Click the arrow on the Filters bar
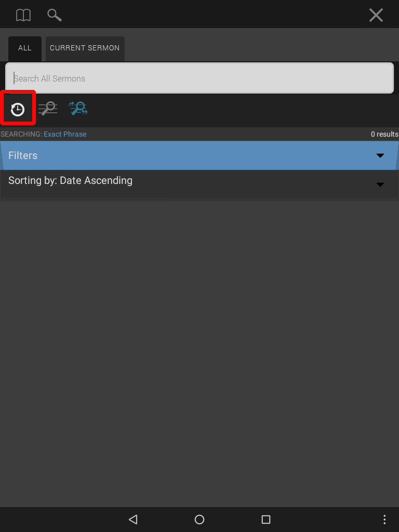The width and height of the screenshot is (399, 532). click(x=380, y=155)
